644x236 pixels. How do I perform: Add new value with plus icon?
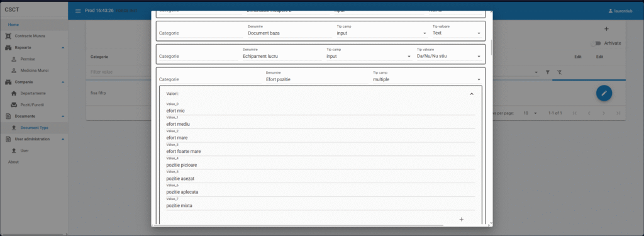(x=461, y=220)
